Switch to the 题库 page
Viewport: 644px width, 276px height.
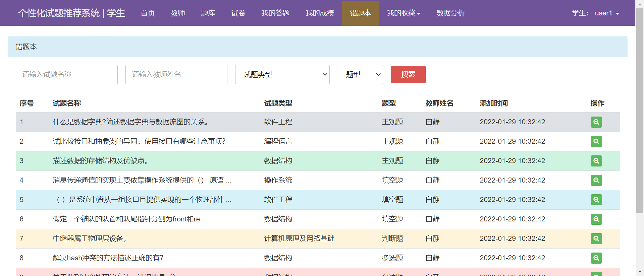point(208,13)
